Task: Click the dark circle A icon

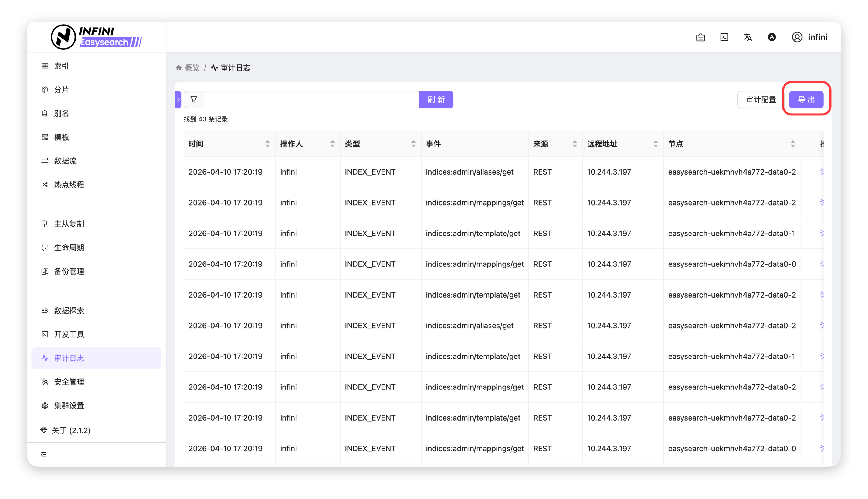Action: click(772, 37)
